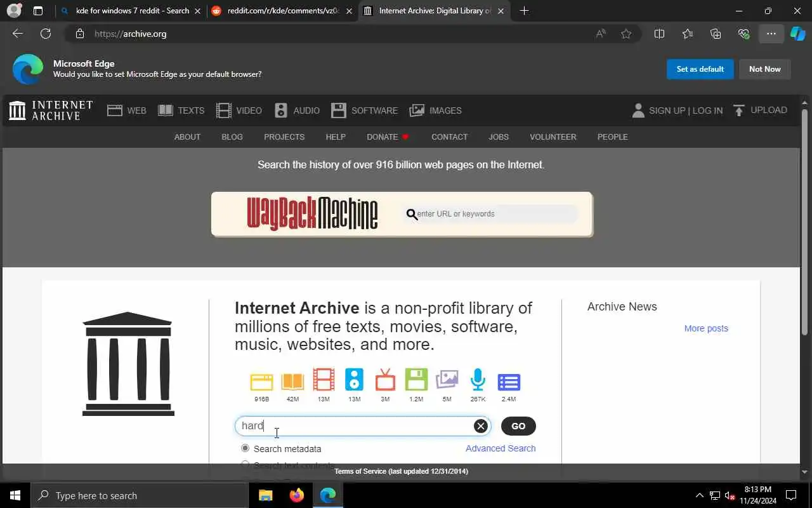The image size is (812, 508).
Task: Click the Wayback Machine logo
Action: pos(312,214)
